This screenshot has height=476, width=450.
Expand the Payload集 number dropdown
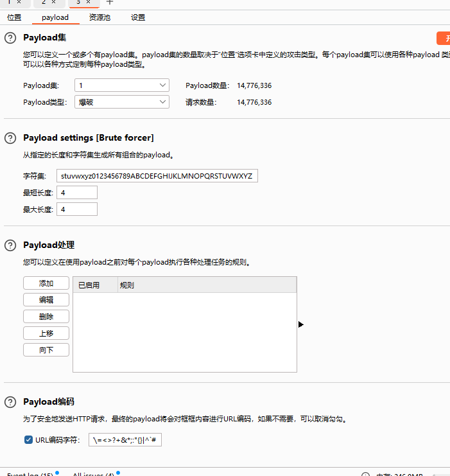pyautogui.click(x=122, y=85)
